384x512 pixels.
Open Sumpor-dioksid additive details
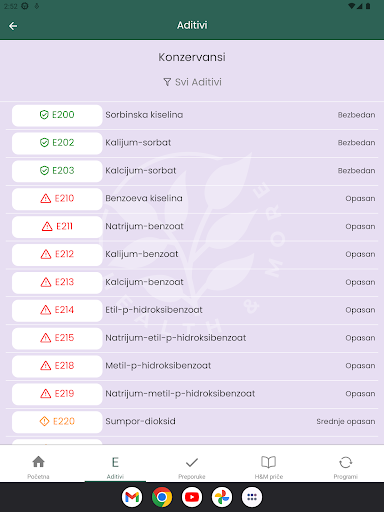pos(192,422)
